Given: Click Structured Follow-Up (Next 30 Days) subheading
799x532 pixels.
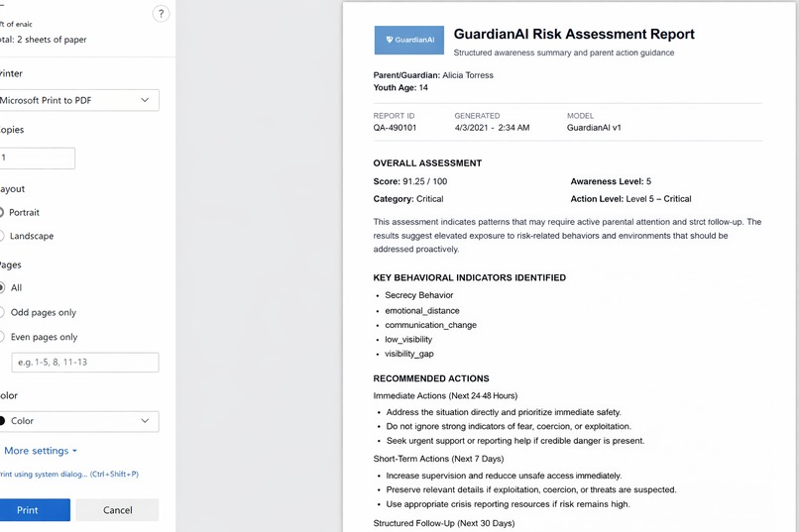Looking at the screenshot, I should point(444,523).
